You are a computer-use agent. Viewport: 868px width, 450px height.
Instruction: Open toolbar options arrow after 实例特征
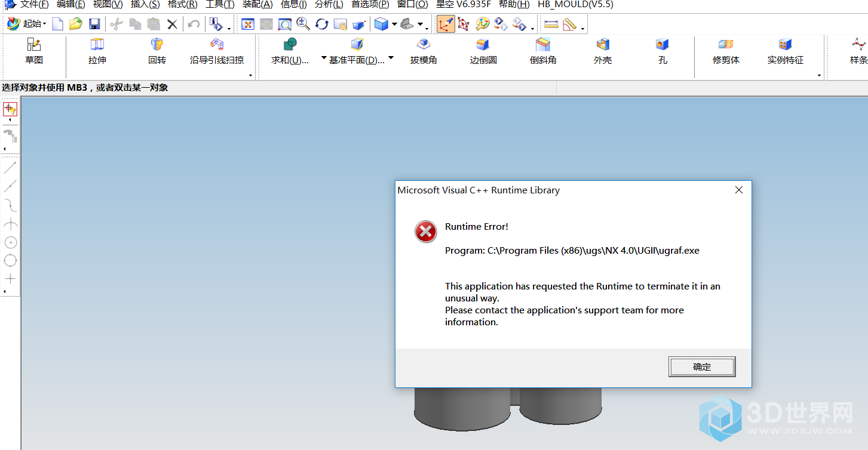[x=819, y=76]
